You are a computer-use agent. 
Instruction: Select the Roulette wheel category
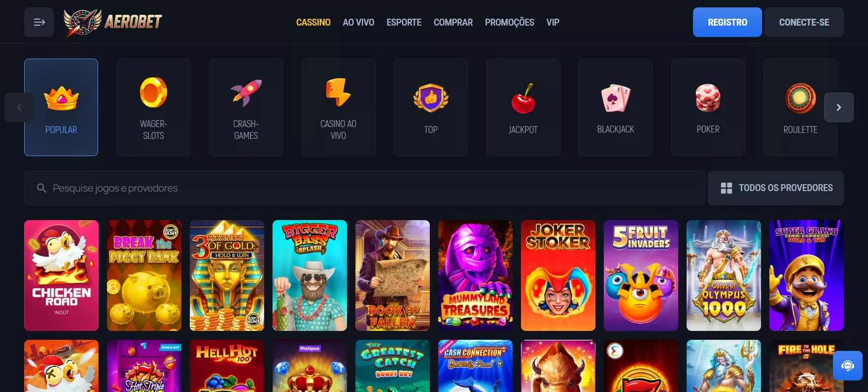click(x=800, y=107)
